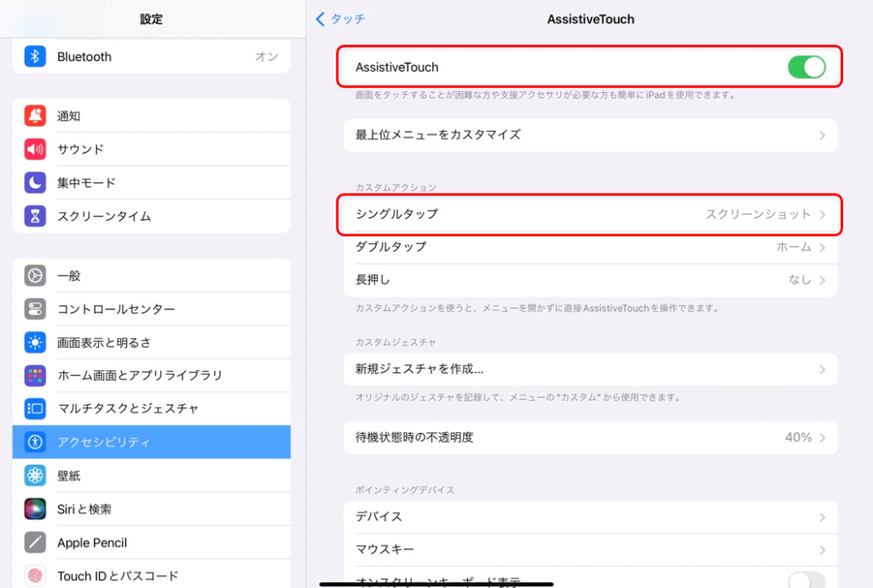This screenshot has height=588, width=873.
Task: Open the 長押し action setting
Action: 590,280
